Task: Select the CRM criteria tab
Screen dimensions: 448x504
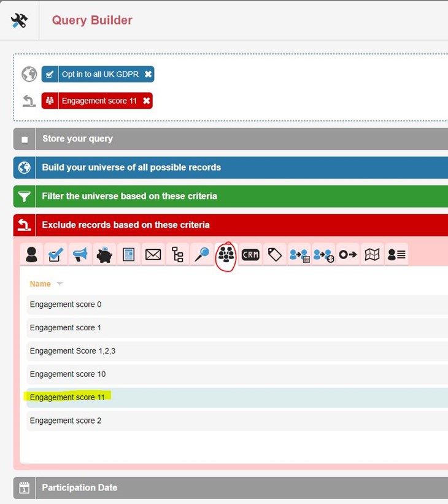Action: click(x=250, y=255)
